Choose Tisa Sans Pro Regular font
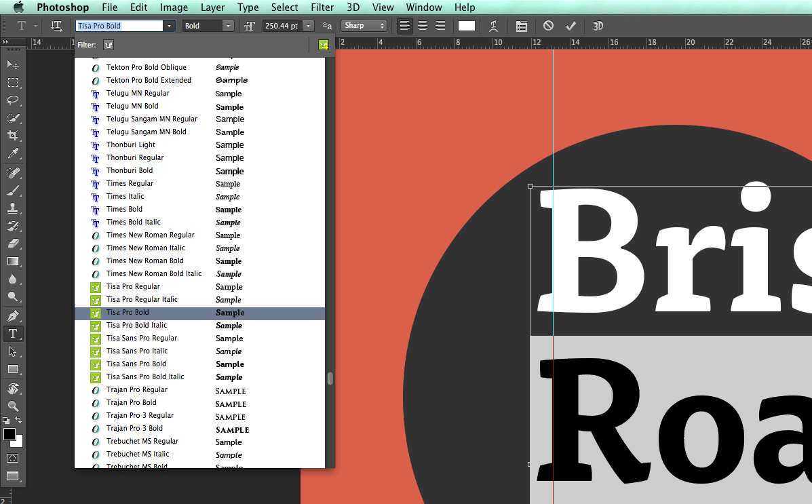The image size is (812, 504). coord(142,338)
